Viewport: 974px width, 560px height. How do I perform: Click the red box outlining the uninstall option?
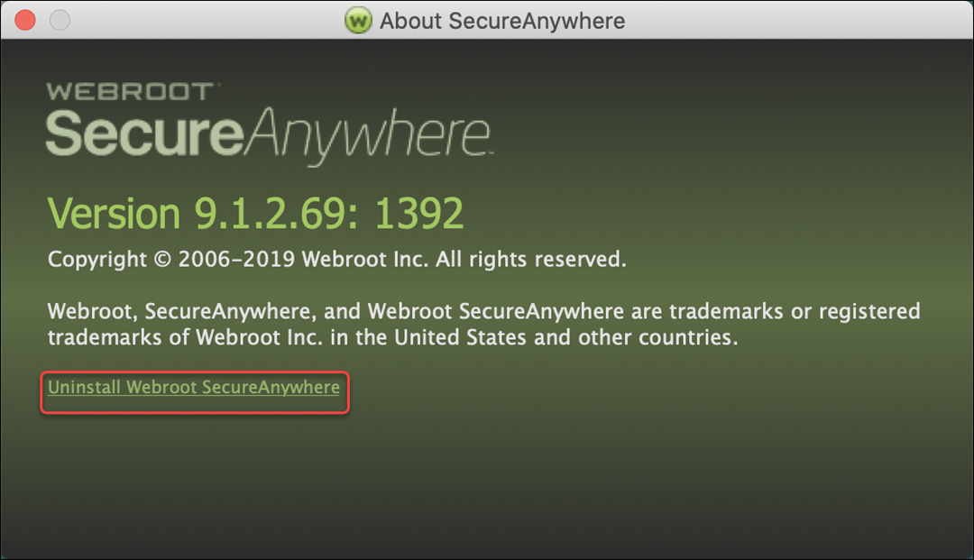point(194,393)
